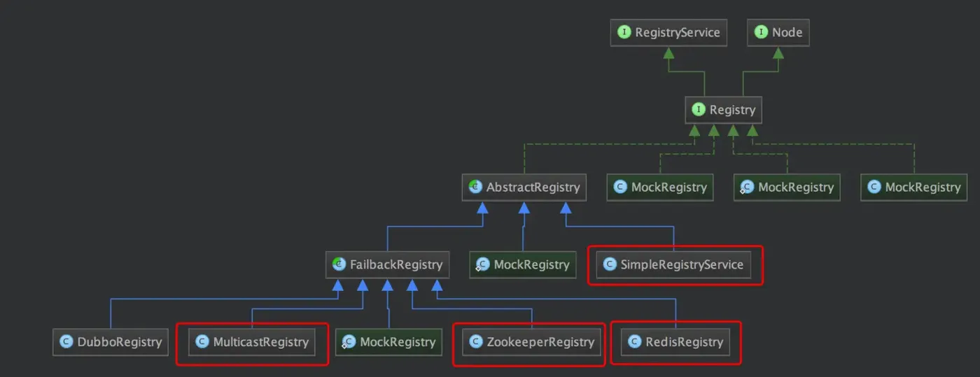The height and width of the screenshot is (377, 980).
Task: Click the class icon on SimpleRegistryService node
Action: tap(610, 264)
